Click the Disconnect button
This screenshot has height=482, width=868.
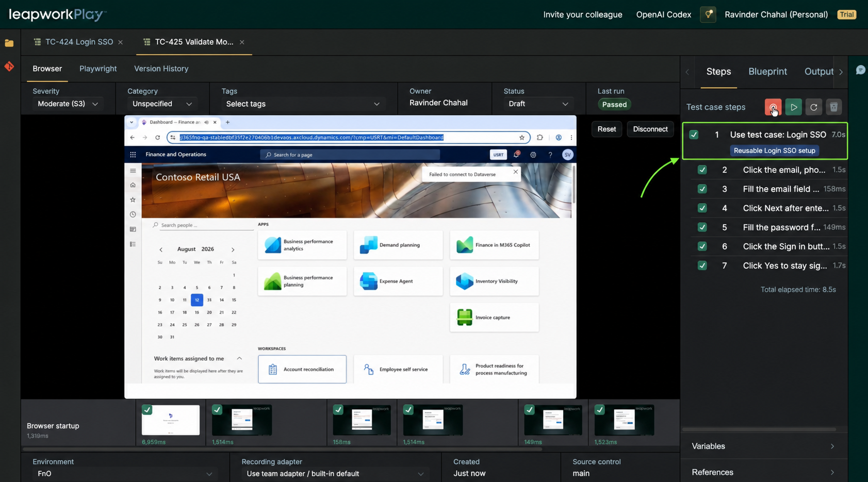pos(650,129)
